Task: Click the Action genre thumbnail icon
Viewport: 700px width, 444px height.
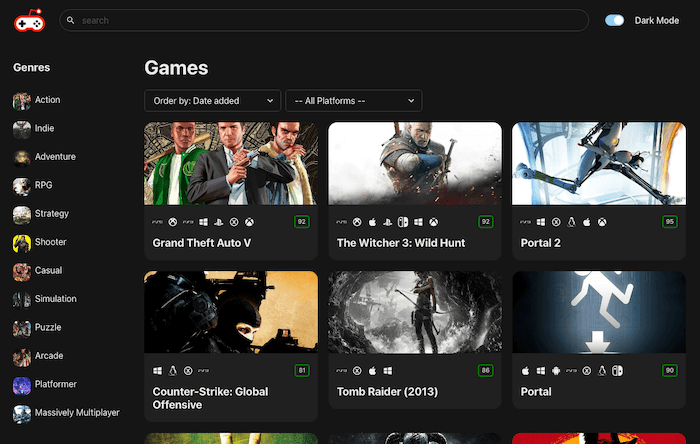Action: [21, 100]
